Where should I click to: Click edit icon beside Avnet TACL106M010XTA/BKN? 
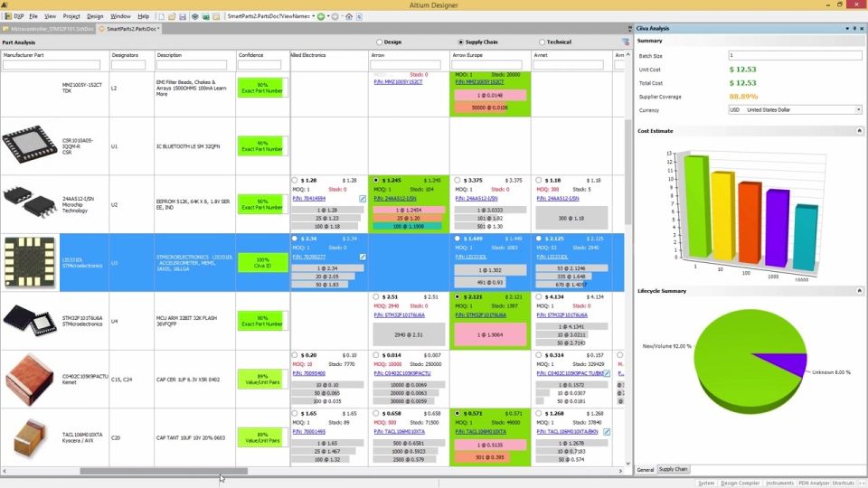pos(607,432)
